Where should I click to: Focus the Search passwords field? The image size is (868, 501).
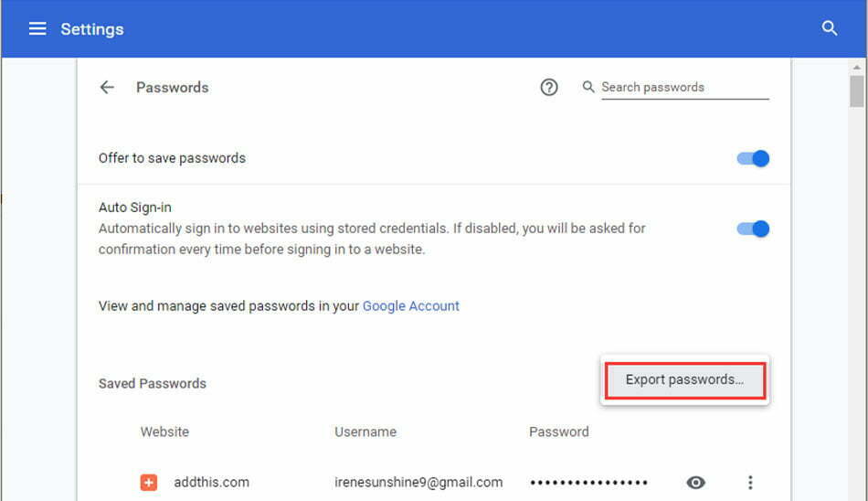click(x=684, y=87)
